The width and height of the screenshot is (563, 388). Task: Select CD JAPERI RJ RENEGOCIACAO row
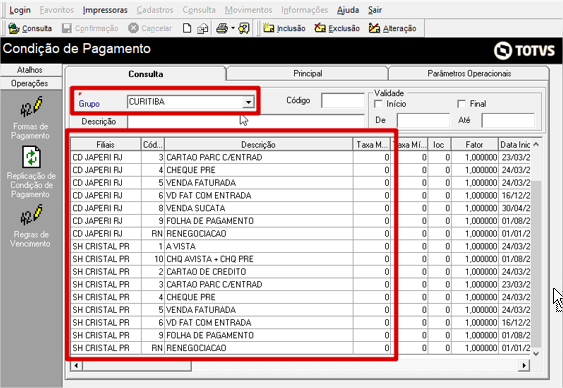pyautogui.click(x=301, y=234)
